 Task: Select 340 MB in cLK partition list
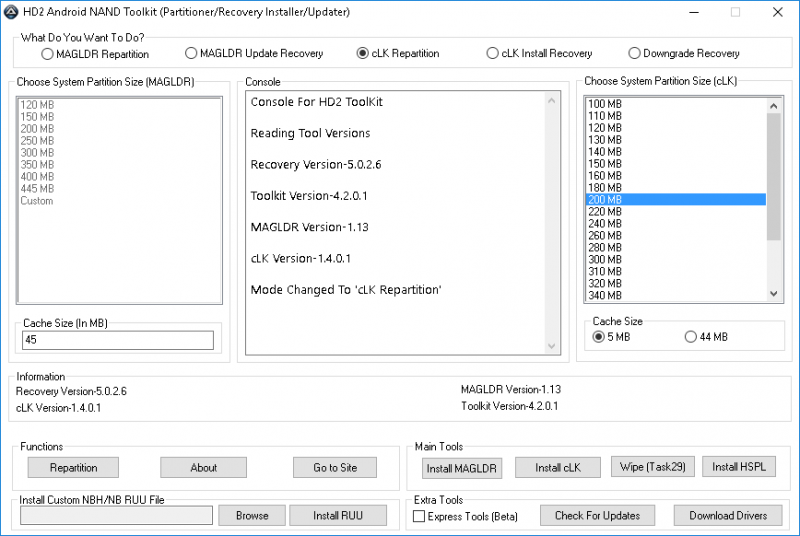tap(676, 296)
